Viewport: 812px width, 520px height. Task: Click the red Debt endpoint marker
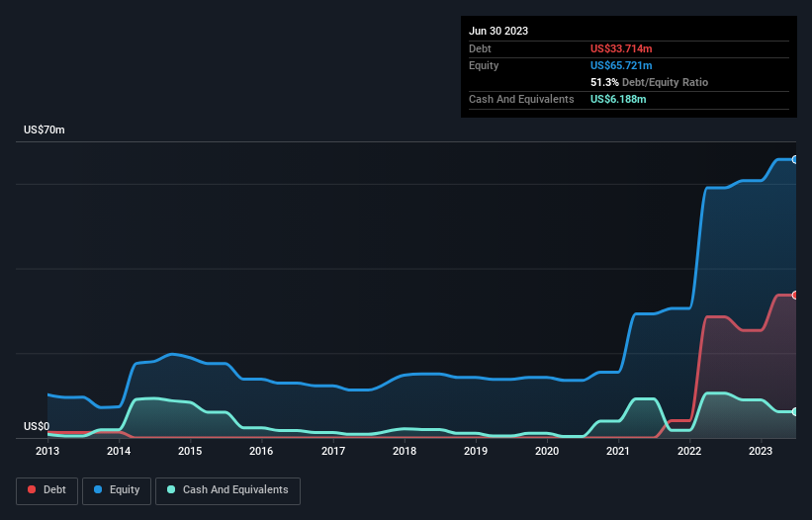[795, 296]
